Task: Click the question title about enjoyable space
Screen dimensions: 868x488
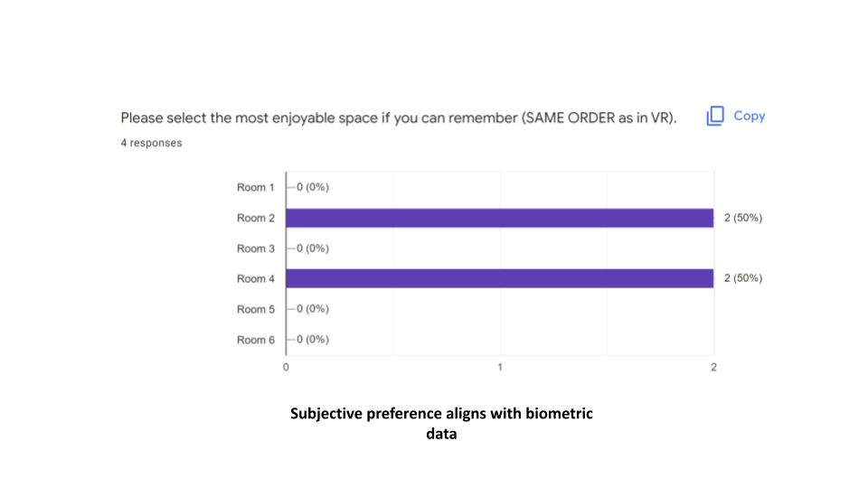Action: pos(399,118)
